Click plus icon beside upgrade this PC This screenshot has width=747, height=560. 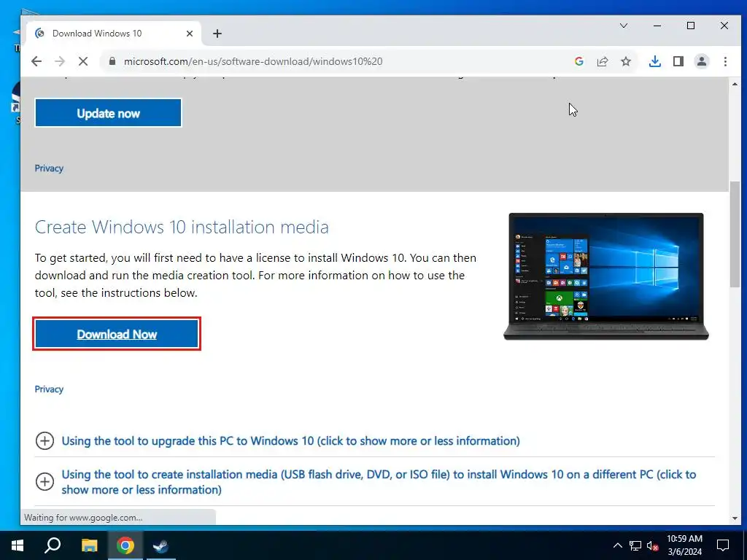(x=44, y=441)
